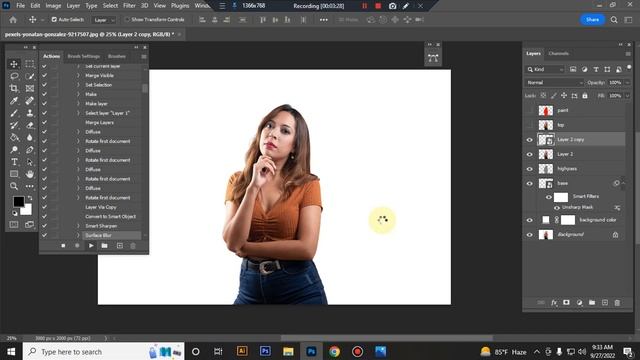Click the Share button
Screen dimensions: 640x360
tap(592, 20)
